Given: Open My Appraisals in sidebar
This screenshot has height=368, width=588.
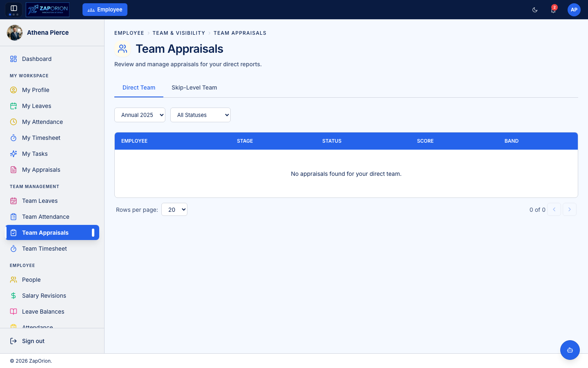Looking at the screenshot, I should 52,170.
